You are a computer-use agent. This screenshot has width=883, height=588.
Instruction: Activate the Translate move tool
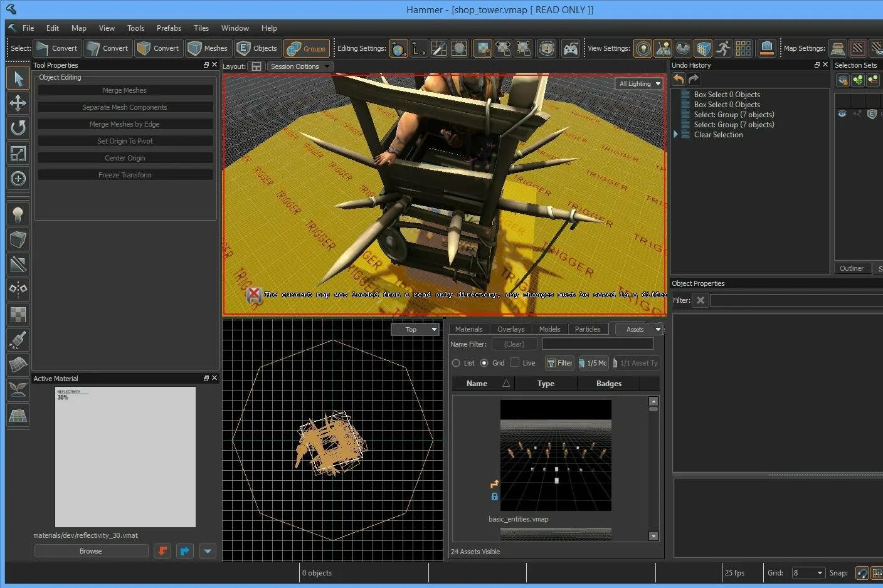(x=18, y=103)
